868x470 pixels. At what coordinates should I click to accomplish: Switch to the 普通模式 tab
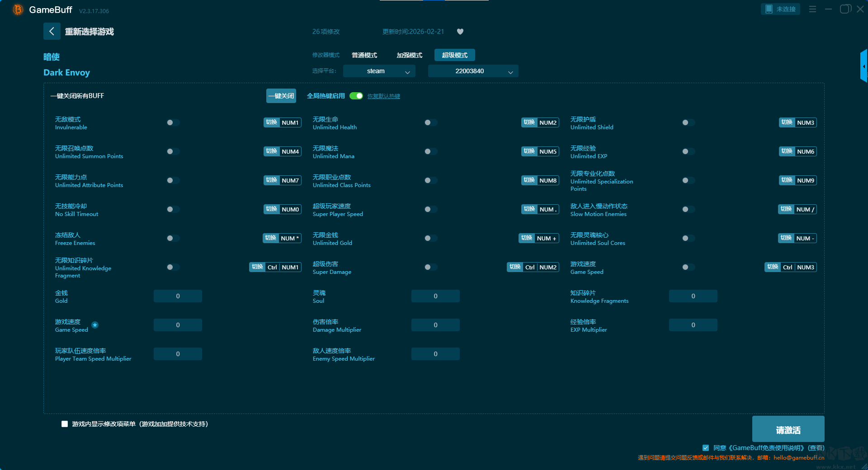[364, 55]
